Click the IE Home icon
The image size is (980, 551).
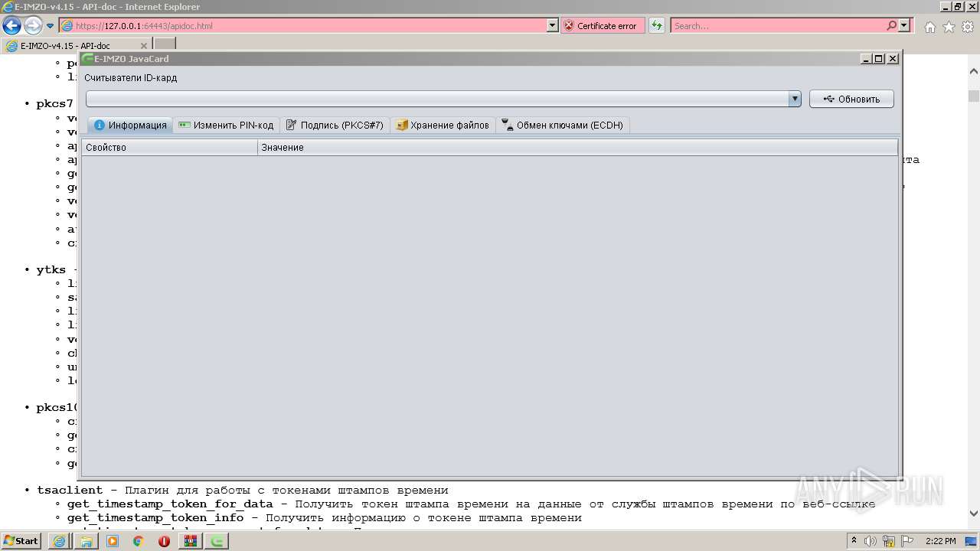929,27
